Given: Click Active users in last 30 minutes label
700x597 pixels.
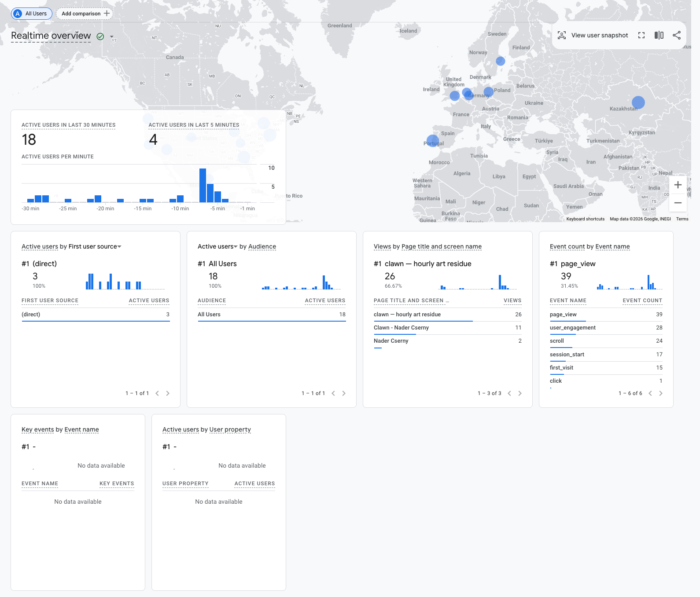Looking at the screenshot, I should (x=69, y=125).
